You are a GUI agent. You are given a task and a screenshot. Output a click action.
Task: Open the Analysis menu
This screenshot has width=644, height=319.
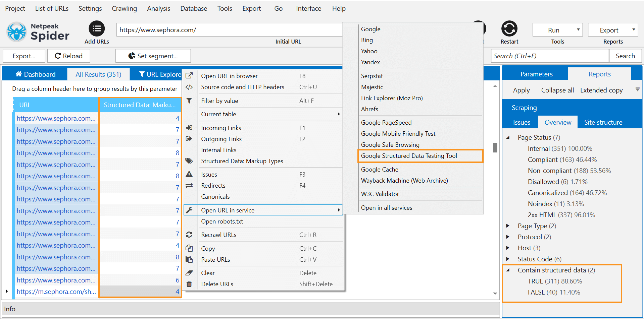point(158,8)
